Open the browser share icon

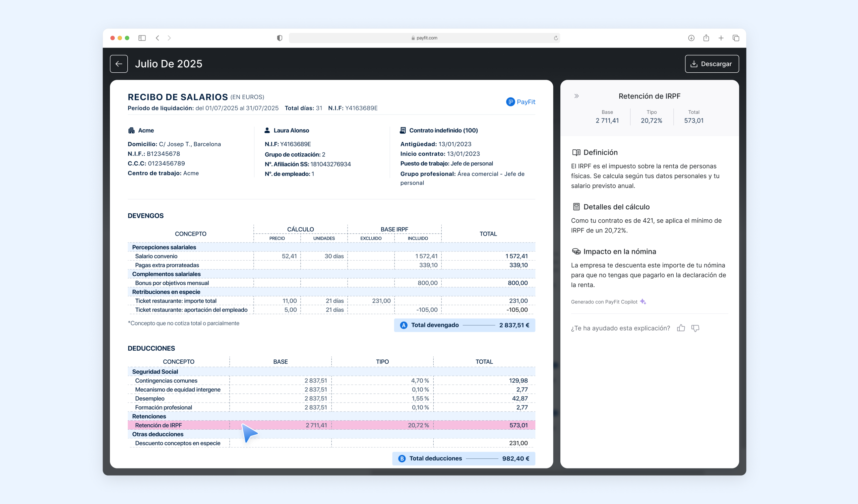(706, 38)
